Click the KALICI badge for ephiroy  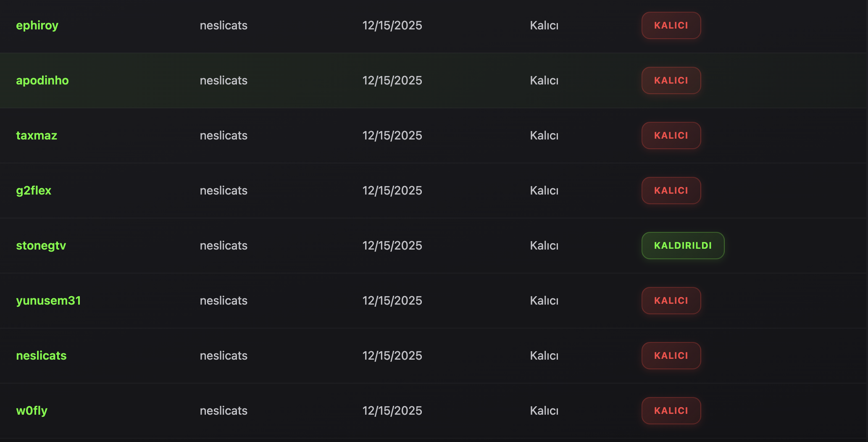pos(671,25)
